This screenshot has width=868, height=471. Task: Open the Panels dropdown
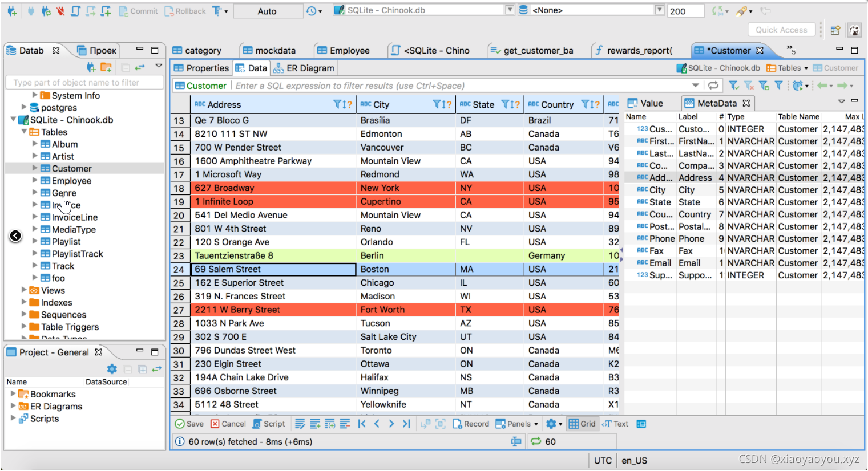[517, 424]
